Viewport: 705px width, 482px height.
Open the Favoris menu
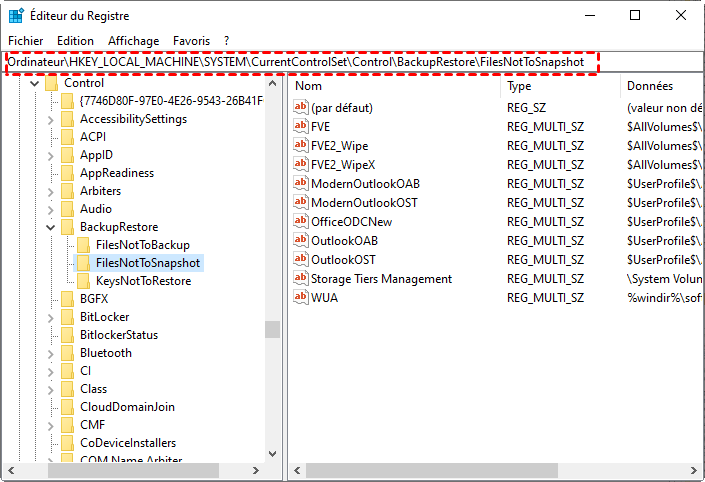click(192, 41)
